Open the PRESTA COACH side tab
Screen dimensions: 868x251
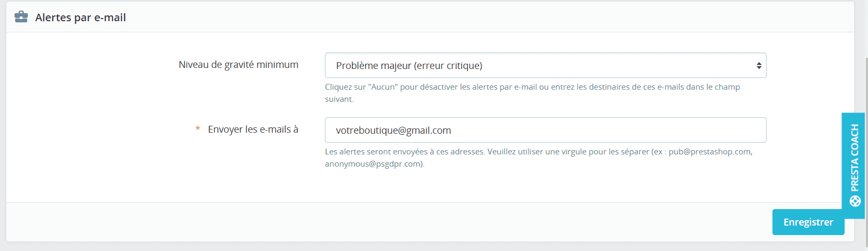[853, 165]
